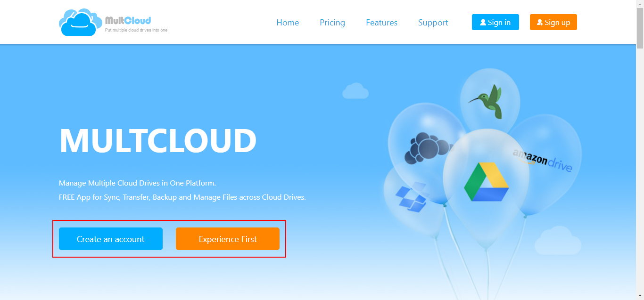Click the "Manage Multiple Cloud Drives in One Platform" text
Screen dimensions: 644x300
click(x=137, y=183)
